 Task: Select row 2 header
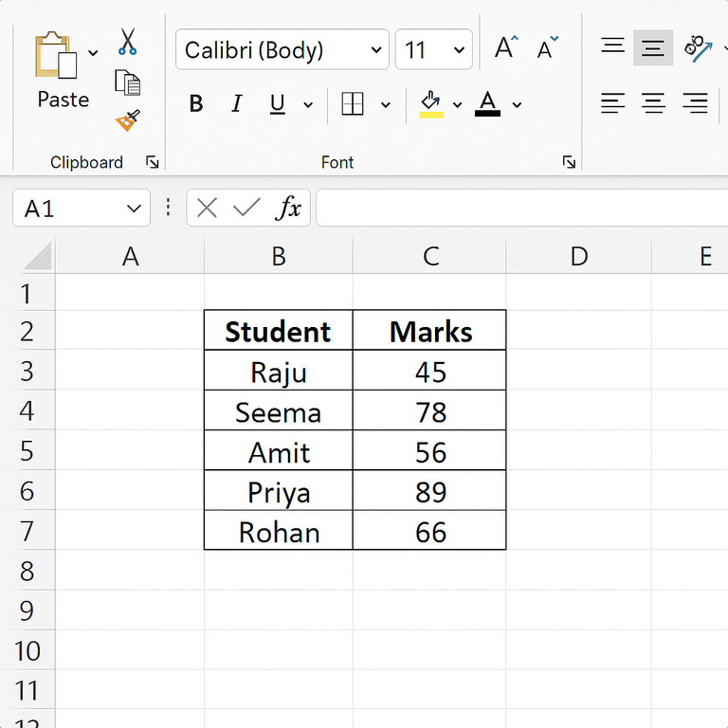pos(27,331)
